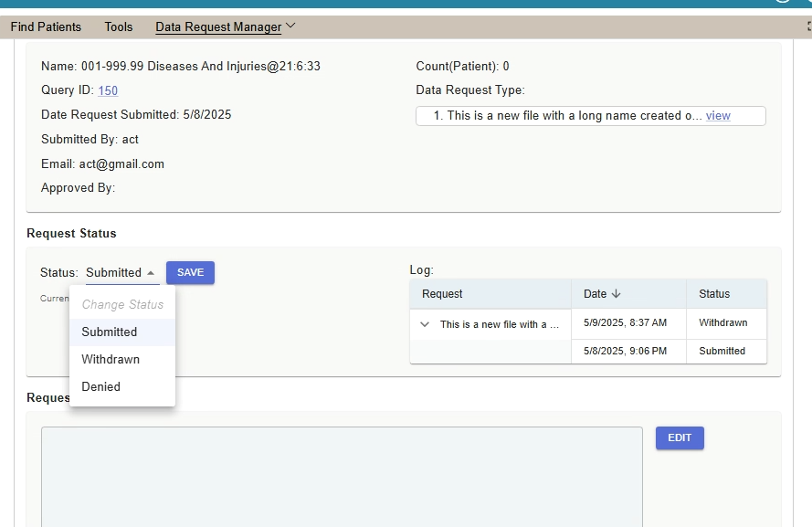812x527 pixels.
Task: Click the view link for the data request
Action: point(718,116)
